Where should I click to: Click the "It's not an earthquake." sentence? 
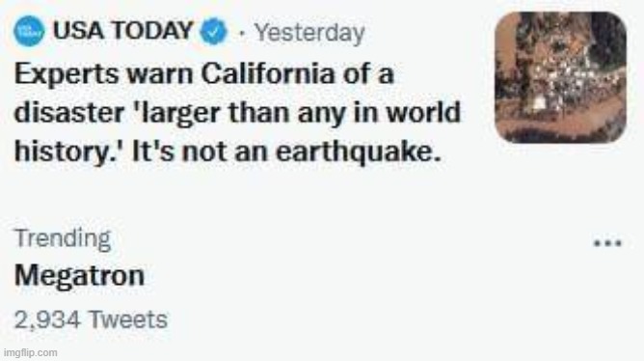click(x=286, y=152)
